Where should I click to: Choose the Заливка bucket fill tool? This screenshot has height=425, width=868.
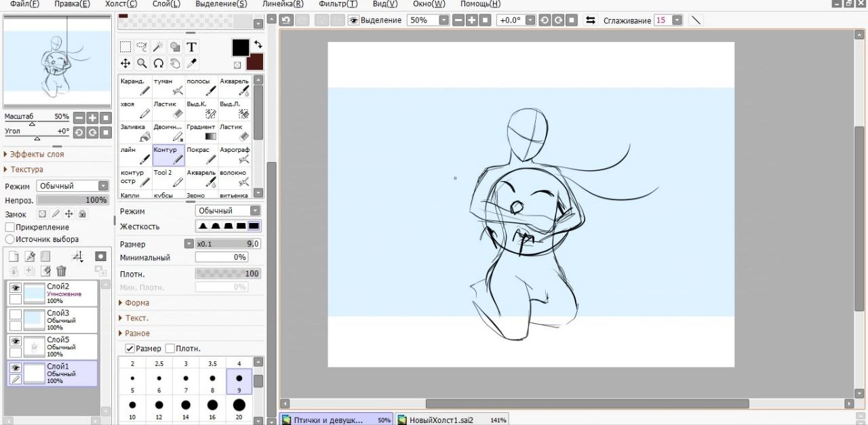[x=135, y=132]
